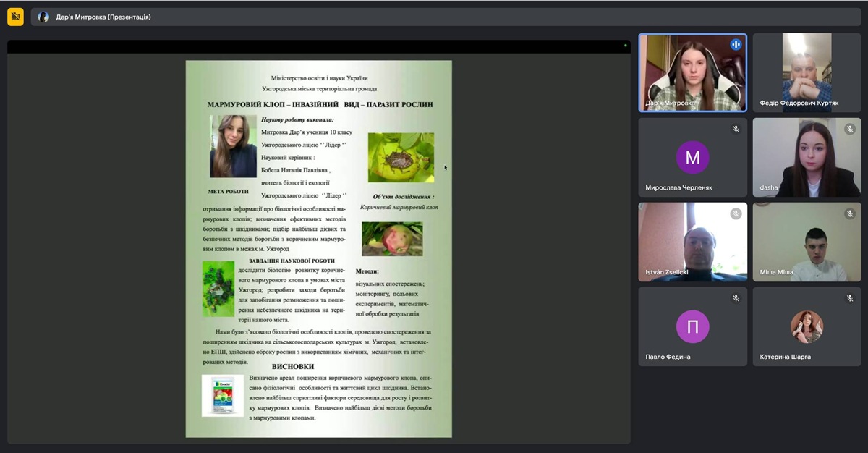Click muted mic icon on Катерина Шарга's tile
Image resolution: width=868 pixels, height=453 pixels.
click(850, 298)
